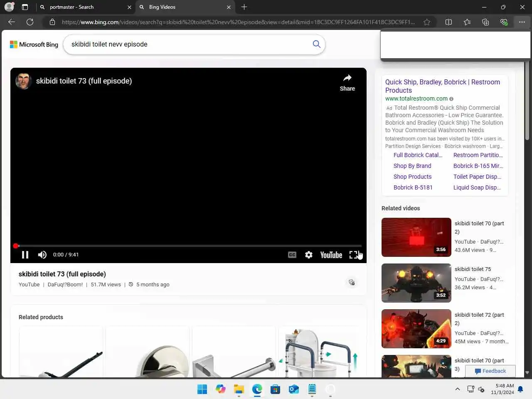Open Shop Products link
The width and height of the screenshot is (532, 399).
point(413,177)
